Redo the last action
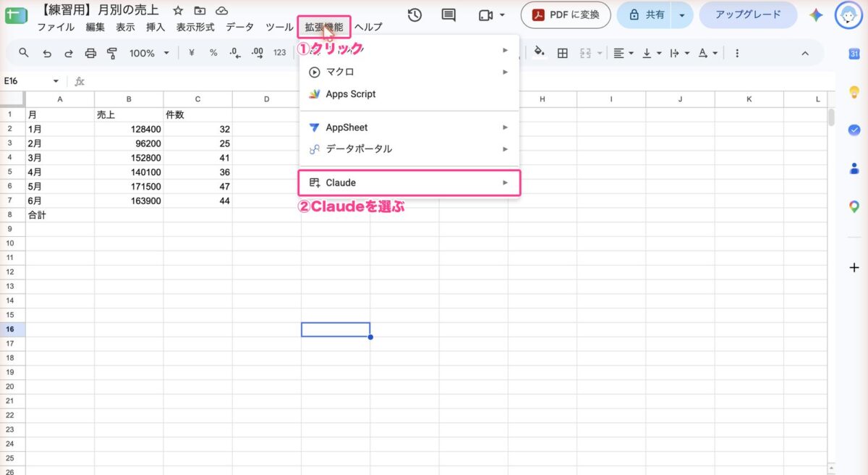 (x=69, y=53)
